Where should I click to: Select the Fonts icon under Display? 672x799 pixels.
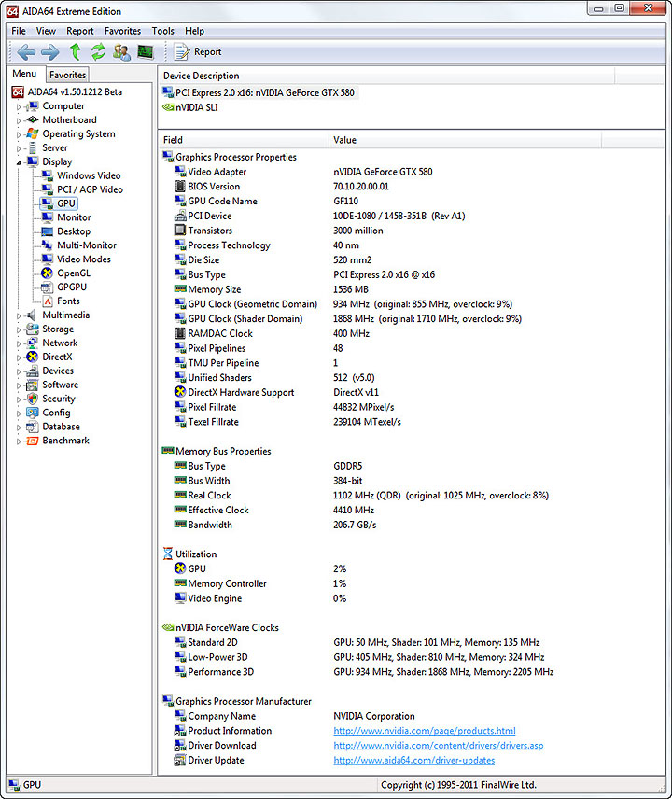[47, 301]
